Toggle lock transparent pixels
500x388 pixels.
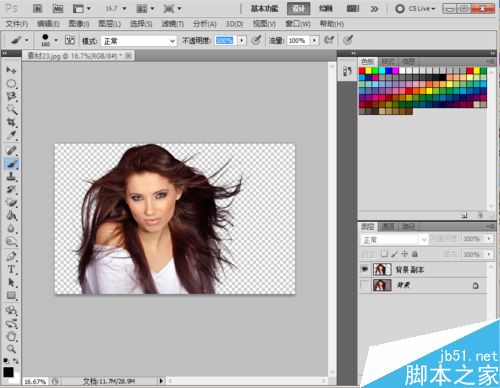tap(384, 254)
